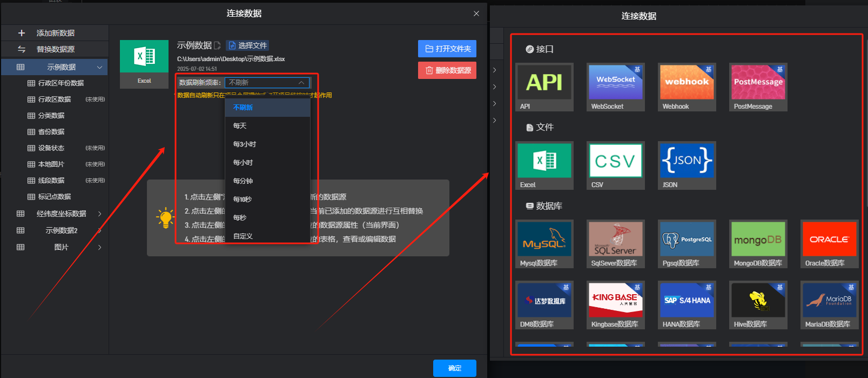The height and width of the screenshot is (378, 868).
Task: Open the 线段数据 table row
Action: [x=55, y=181]
